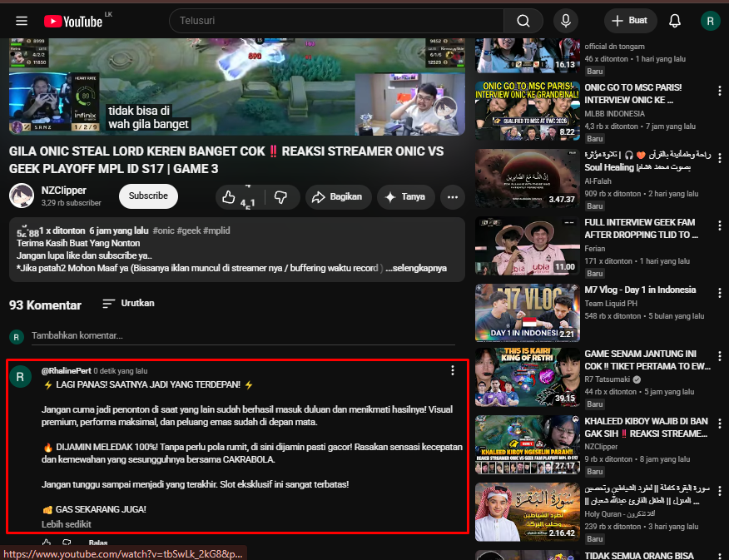Open the Tanya ask button
Viewport: 729px width, 560px height.
pyautogui.click(x=405, y=197)
